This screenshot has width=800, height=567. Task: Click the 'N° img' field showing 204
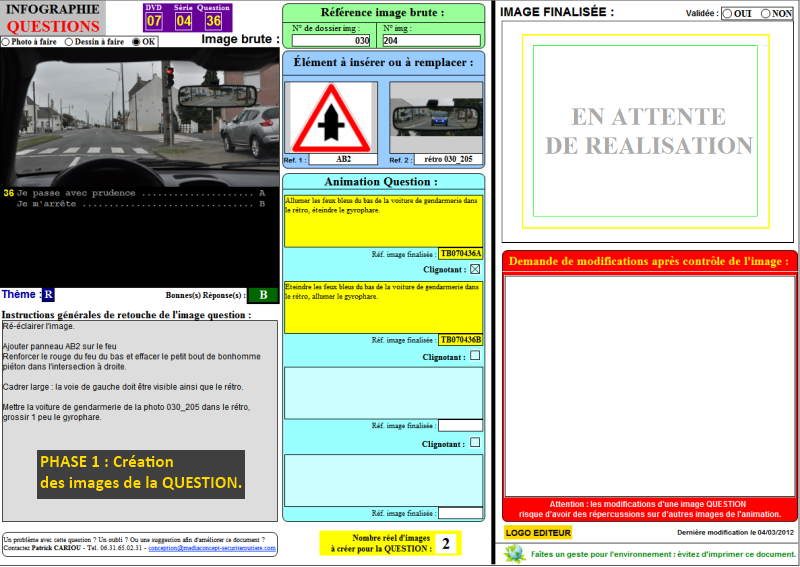coord(432,40)
